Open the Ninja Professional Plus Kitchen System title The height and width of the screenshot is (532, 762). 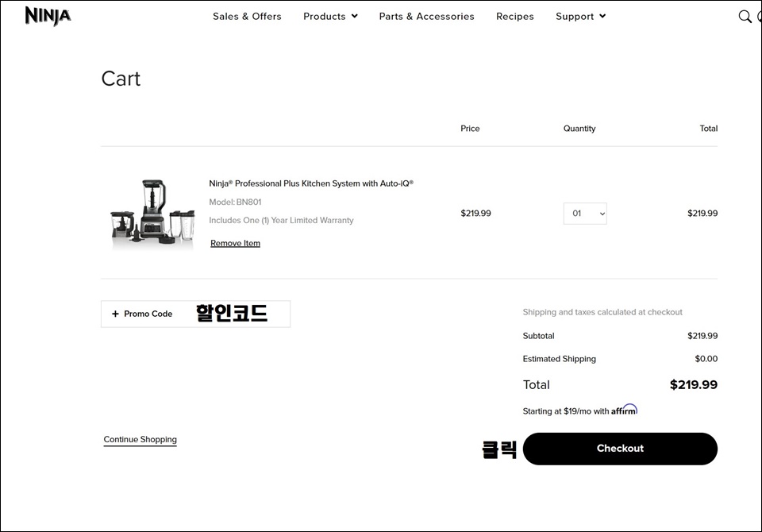tap(311, 183)
